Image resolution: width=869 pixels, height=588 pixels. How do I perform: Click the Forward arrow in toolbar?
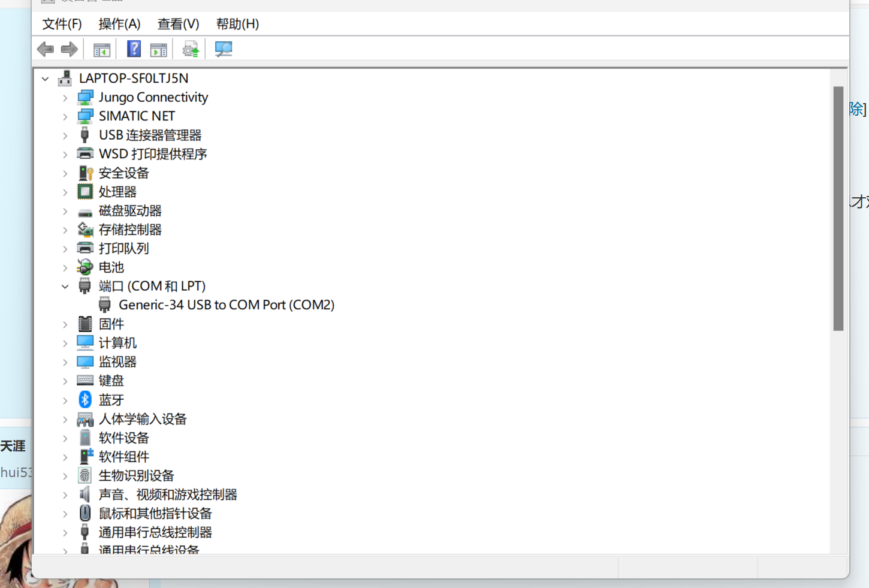click(70, 49)
